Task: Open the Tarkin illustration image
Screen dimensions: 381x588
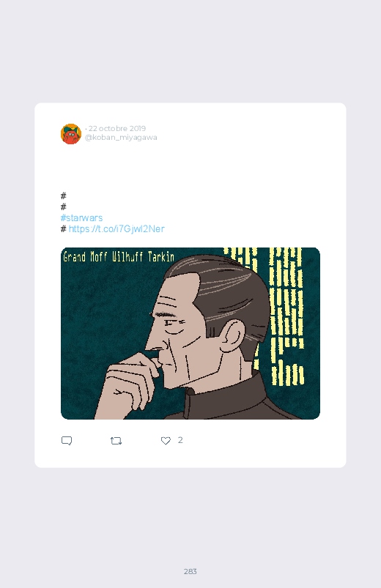Action: tap(190, 333)
